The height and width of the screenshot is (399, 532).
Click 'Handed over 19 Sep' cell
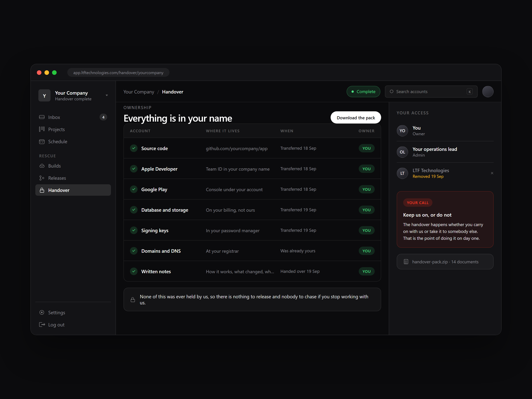[300, 271]
